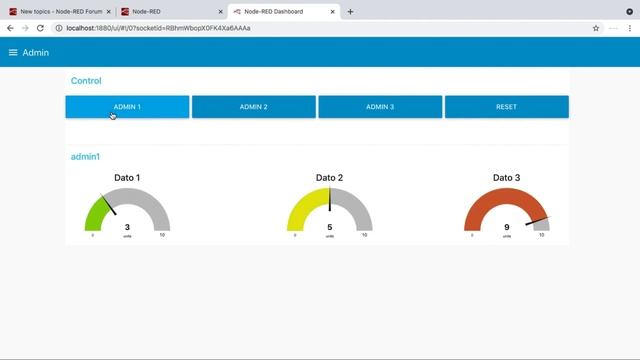Click the Dato 2 yellow gauge

(x=330, y=209)
